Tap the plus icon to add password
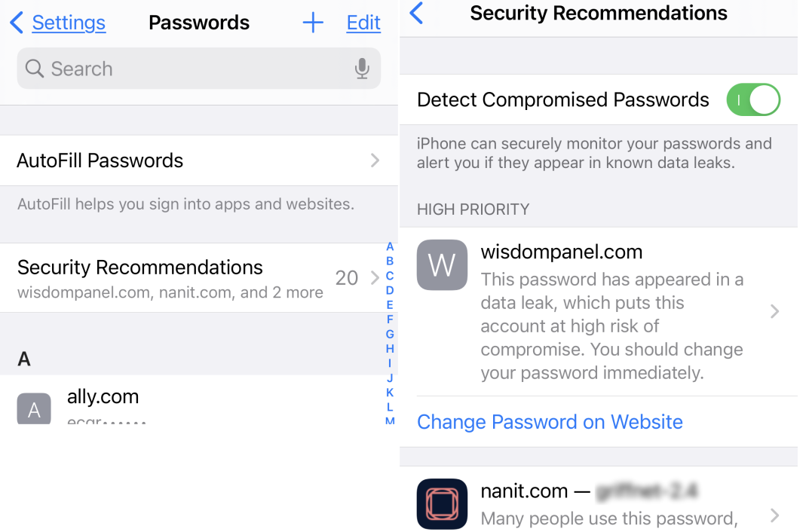The width and height of the screenshot is (809, 532). click(313, 23)
